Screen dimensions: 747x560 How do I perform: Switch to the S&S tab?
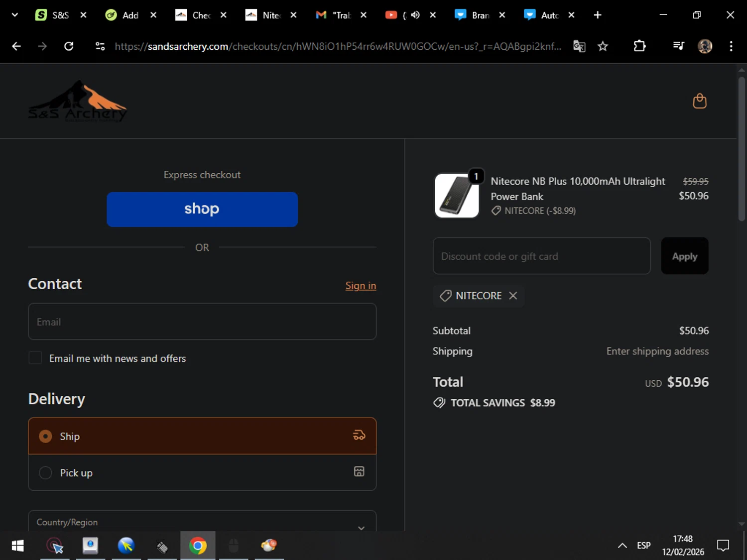(x=52, y=15)
